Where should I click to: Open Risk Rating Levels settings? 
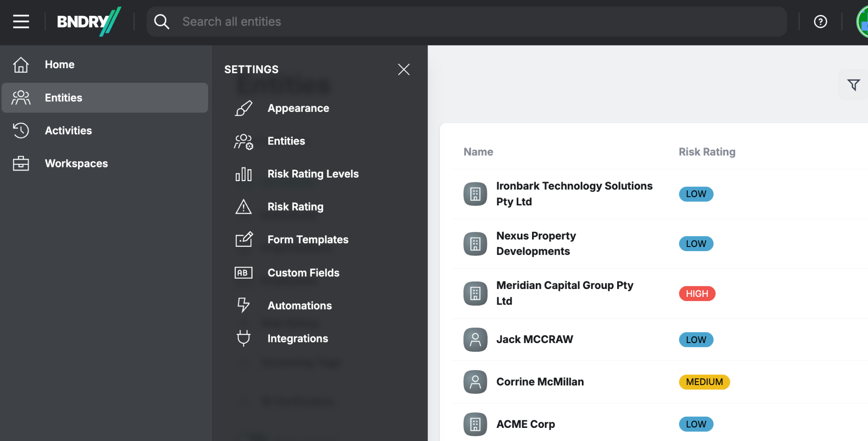coord(313,174)
